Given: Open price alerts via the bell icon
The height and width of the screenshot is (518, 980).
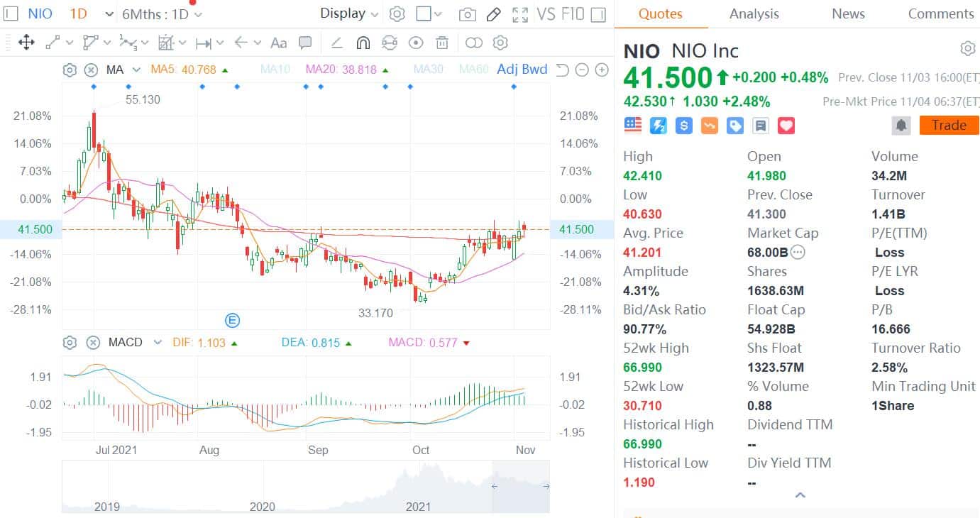Looking at the screenshot, I should pyautogui.click(x=900, y=125).
